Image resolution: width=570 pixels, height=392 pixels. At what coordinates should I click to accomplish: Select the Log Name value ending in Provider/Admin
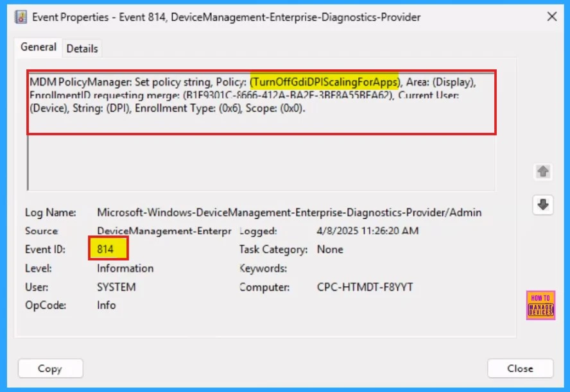pos(289,212)
